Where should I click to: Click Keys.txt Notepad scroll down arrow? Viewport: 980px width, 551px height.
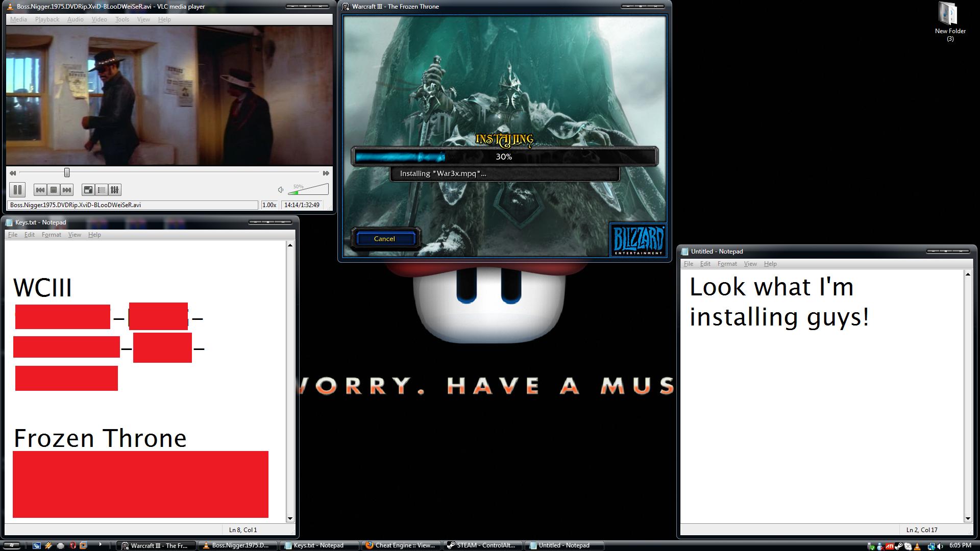[x=290, y=518]
